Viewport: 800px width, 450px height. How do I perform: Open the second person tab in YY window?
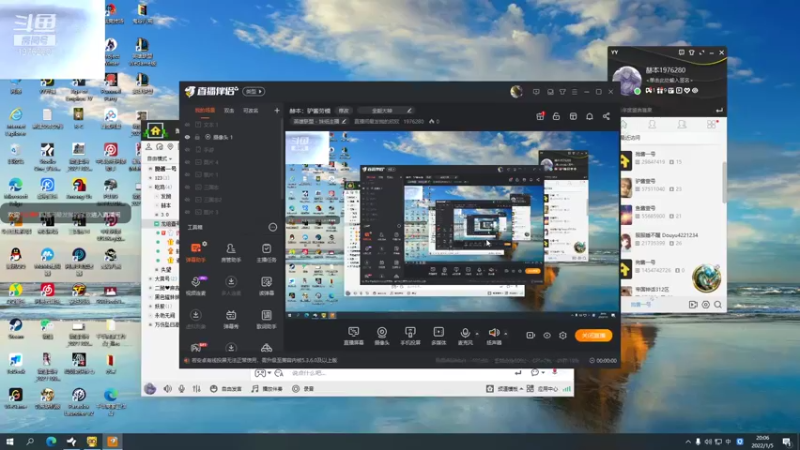[682, 124]
